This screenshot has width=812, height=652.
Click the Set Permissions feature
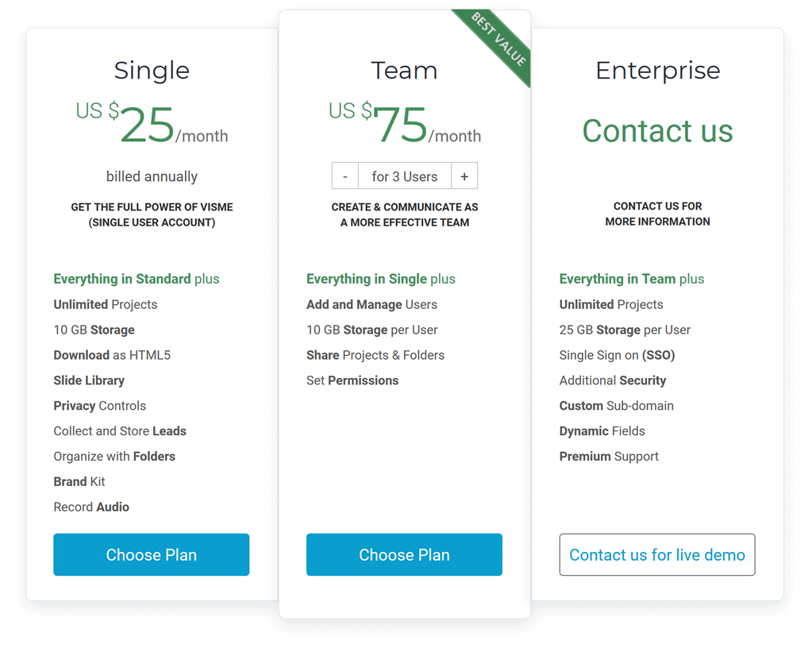click(352, 380)
